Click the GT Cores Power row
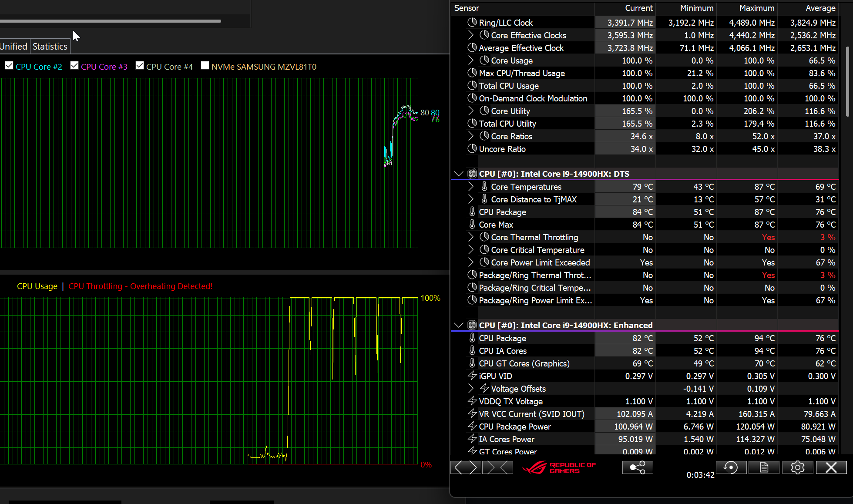The image size is (853, 504). [645, 451]
